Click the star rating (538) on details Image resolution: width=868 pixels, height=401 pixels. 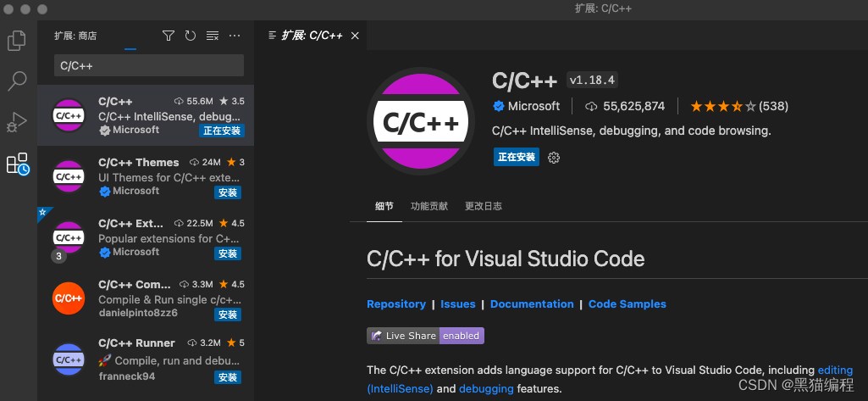739,106
